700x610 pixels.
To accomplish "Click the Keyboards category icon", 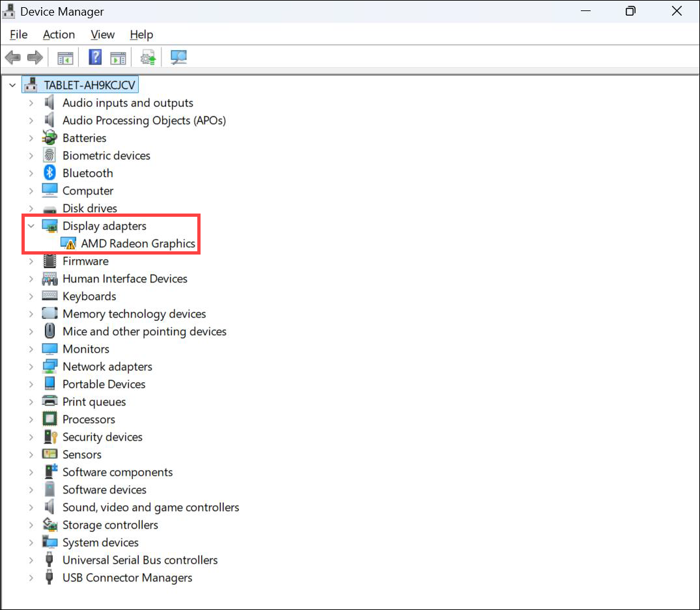I will [x=49, y=296].
